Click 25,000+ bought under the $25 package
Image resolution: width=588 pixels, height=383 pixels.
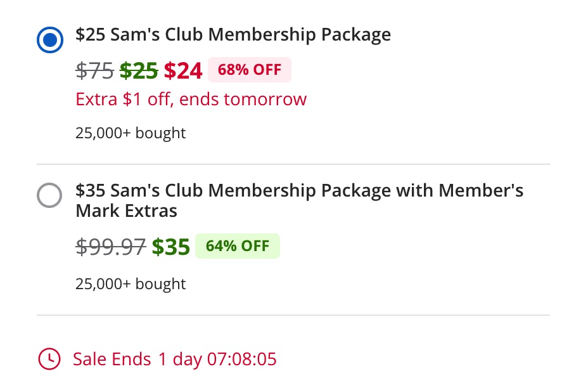[x=130, y=133]
